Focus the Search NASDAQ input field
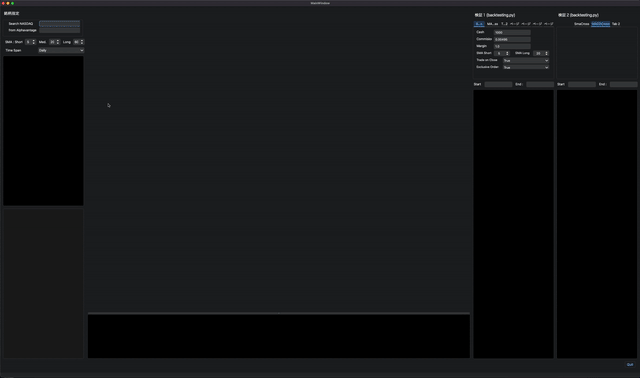The height and width of the screenshot is (378, 640). pos(60,24)
